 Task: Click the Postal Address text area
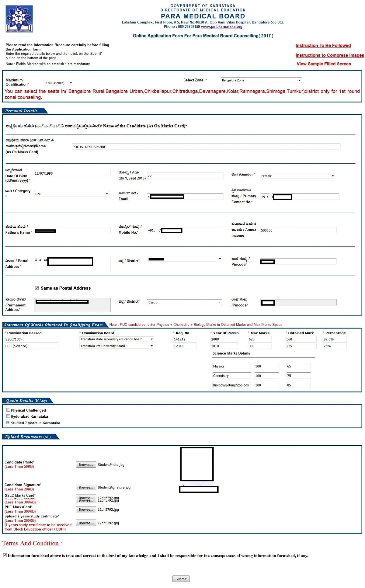[72, 264]
